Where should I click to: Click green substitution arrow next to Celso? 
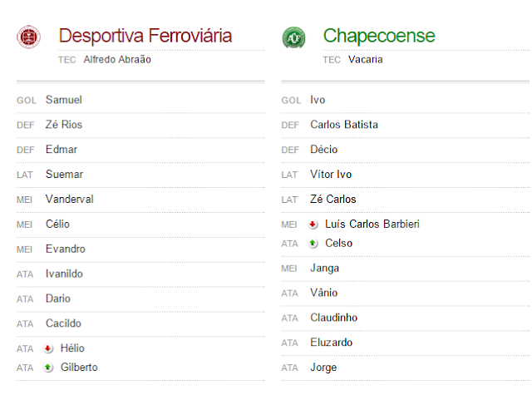313,243
